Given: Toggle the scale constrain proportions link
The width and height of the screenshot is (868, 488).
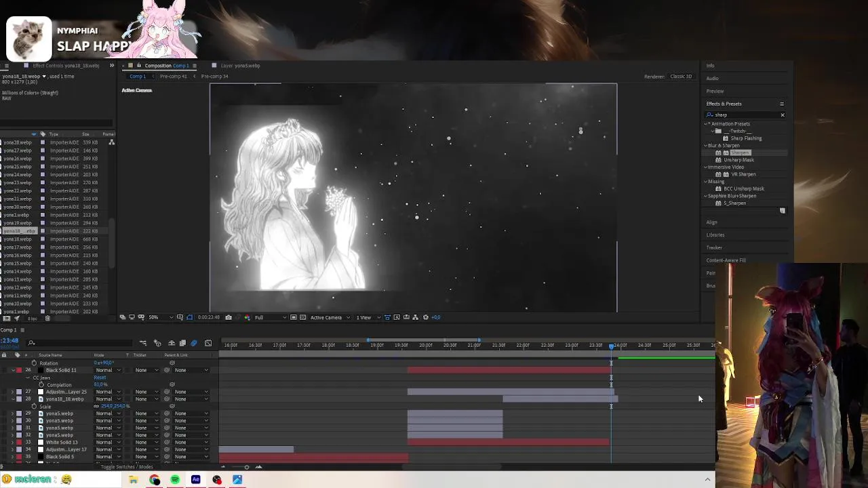Looking at the screenshot, I should tap(97, 407).
